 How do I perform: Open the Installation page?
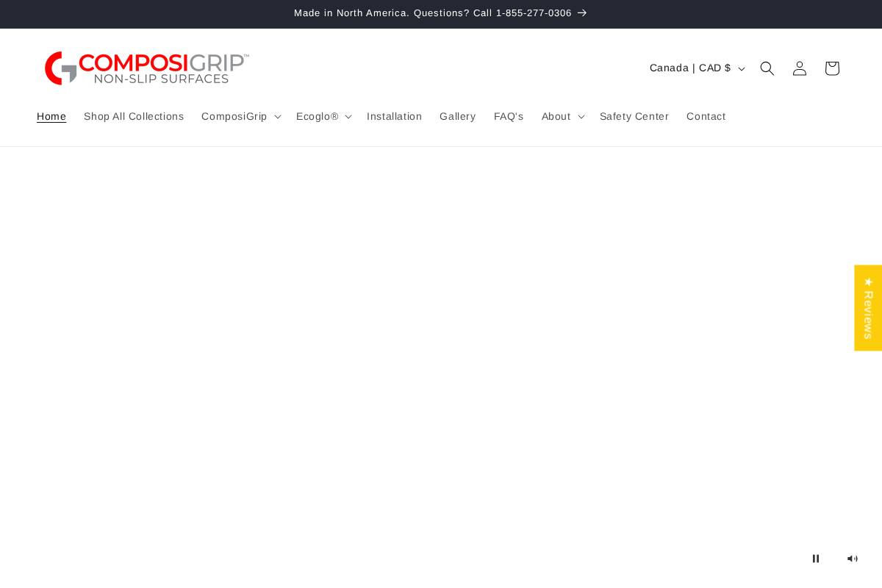[394, 116]
